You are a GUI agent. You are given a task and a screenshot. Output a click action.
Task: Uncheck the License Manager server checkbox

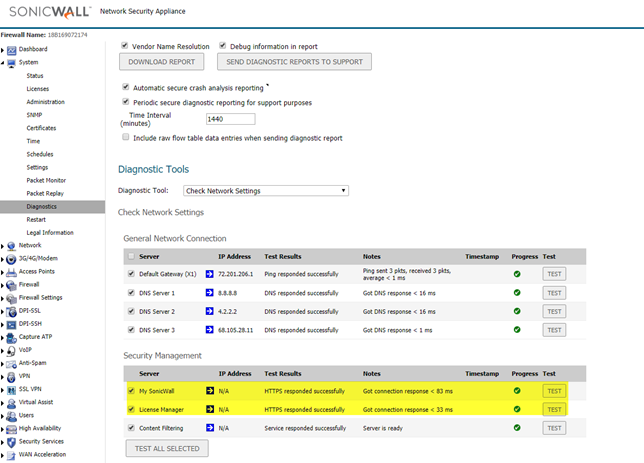pos(130,409)
